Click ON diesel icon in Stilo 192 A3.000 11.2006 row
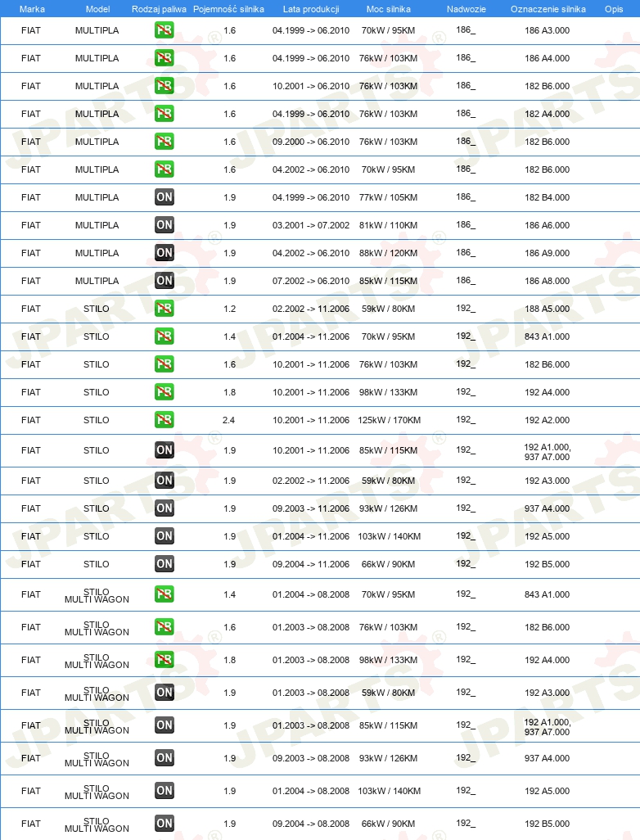Image resolution: width=640 pixels, height=840 pixels. (164, 481)
